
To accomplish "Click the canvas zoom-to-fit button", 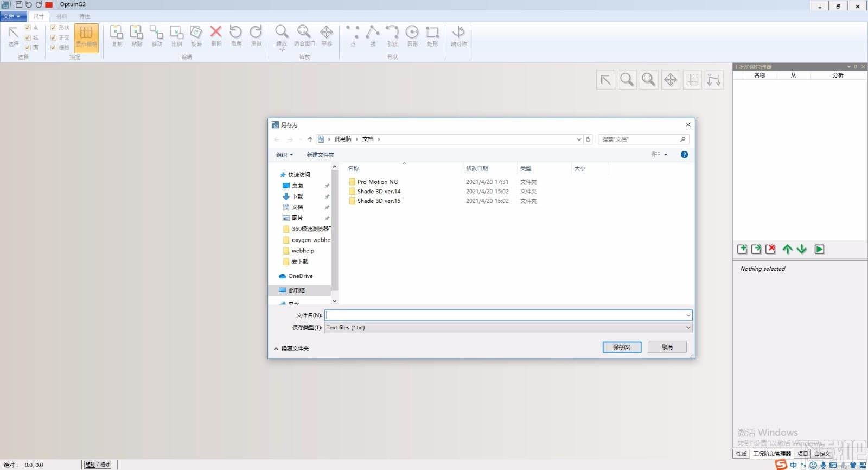I will [x=649, y=80].
